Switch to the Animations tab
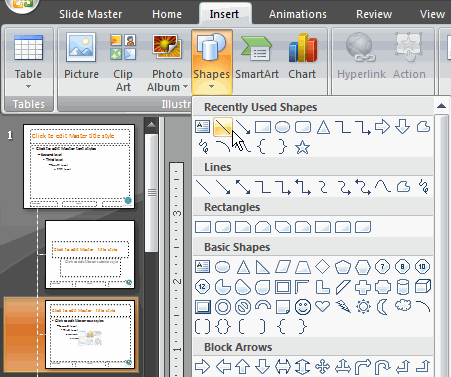 298,14
